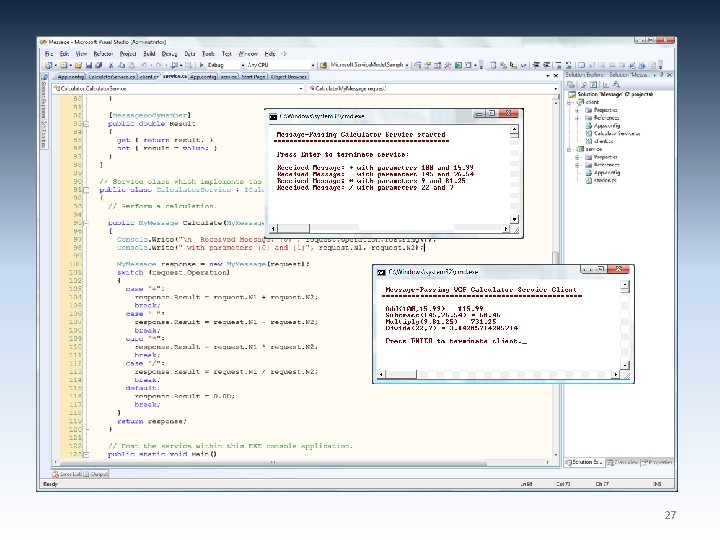This screenshot has height=540, width=720.
Task: Open the Refactor menu
Action: [x=101, y=53]
